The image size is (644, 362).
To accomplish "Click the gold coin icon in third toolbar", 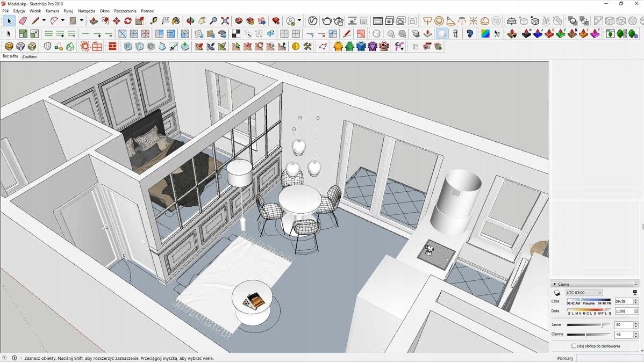I will 296,46.
